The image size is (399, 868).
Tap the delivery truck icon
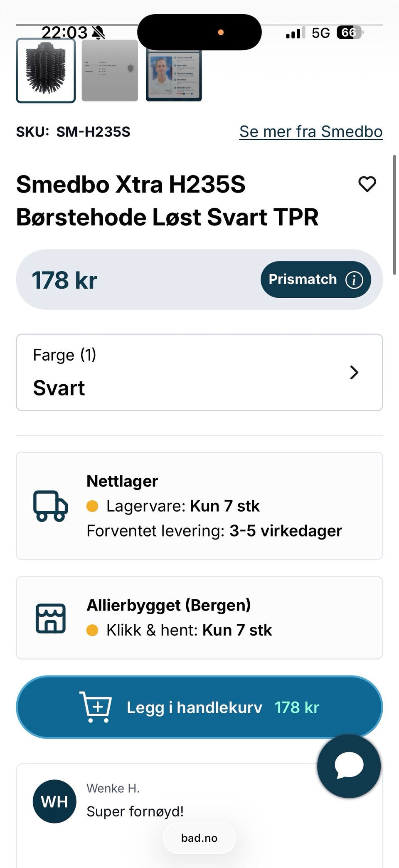[x=50, y=506]
